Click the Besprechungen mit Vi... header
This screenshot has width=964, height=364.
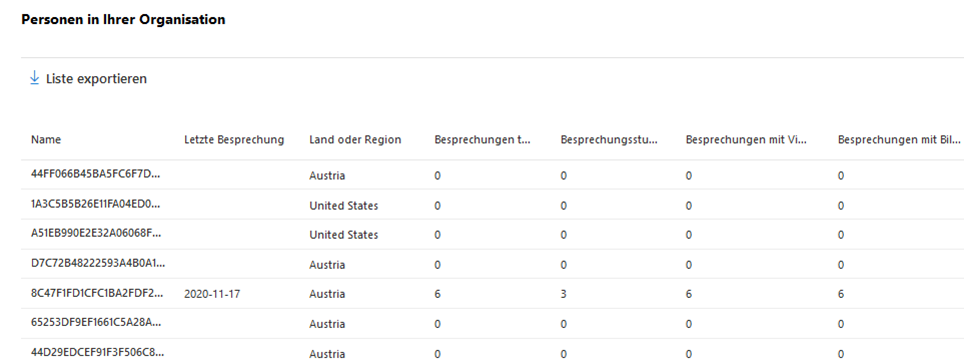746,140
